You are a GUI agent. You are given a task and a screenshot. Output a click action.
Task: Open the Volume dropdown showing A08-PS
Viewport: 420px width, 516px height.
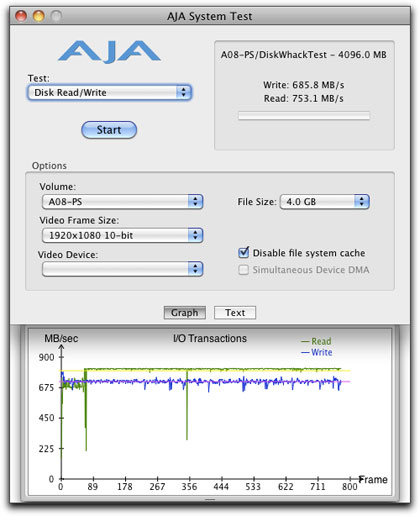(x=122, y=202)
